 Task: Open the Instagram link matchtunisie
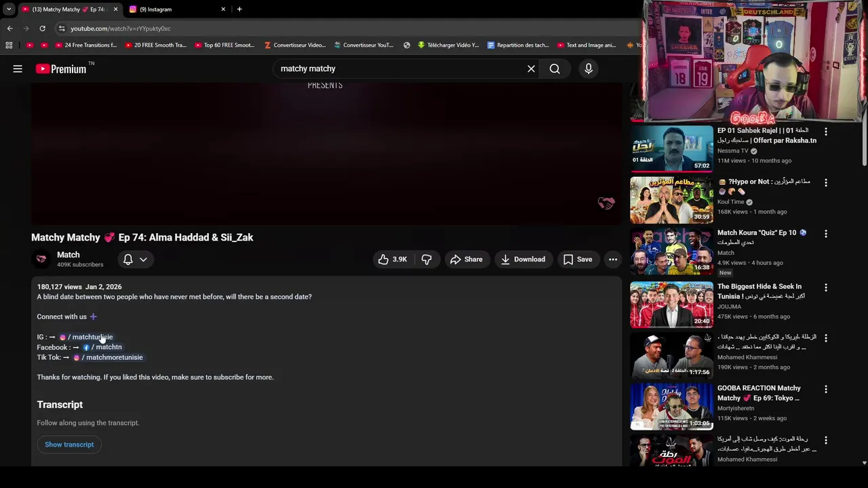[86, 337]
